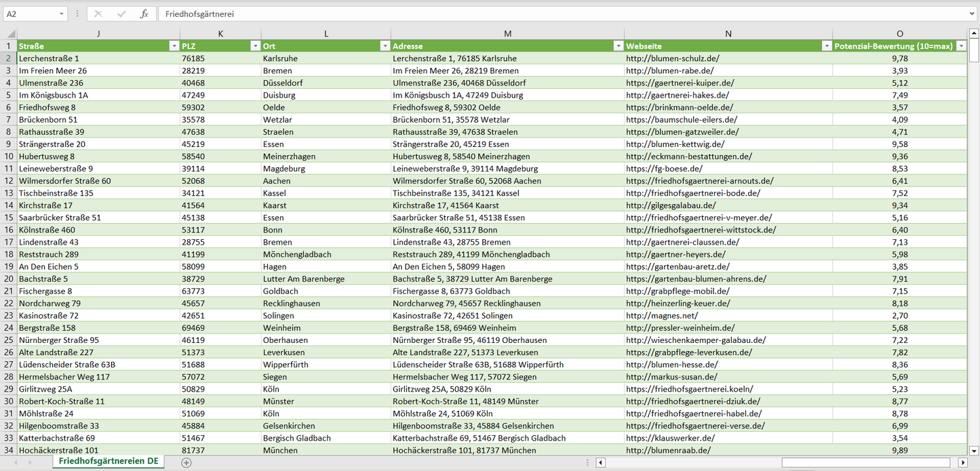This screenshot has height=471, width=980.
Task: Click the magnes.net website cell
Action: 661,316
